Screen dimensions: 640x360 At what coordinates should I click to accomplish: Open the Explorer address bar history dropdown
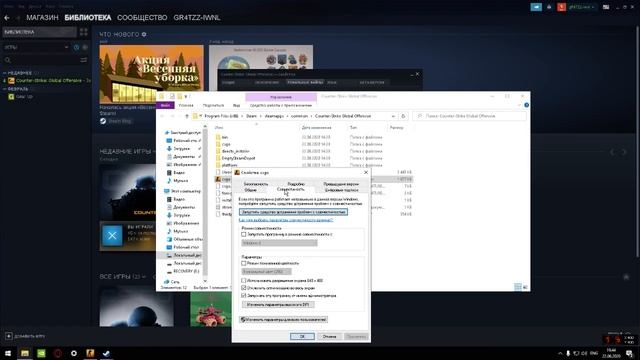(393, 116)
